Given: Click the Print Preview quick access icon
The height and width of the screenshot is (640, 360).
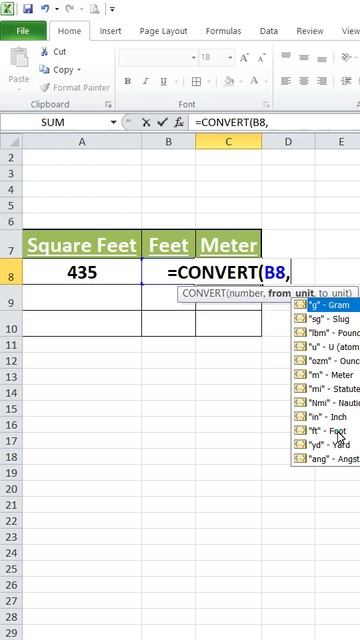Looking at the screenshot, I should (95, 9).
